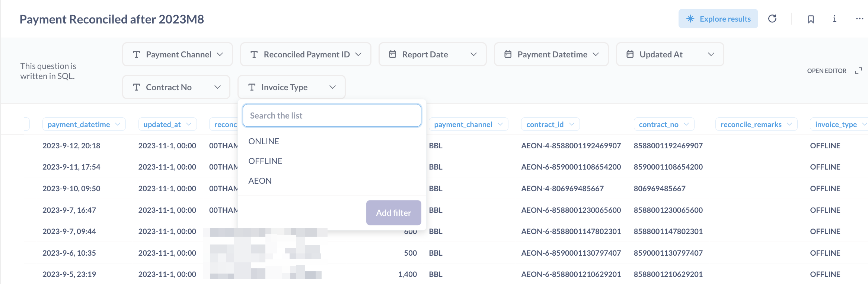This screenshot has height=284, width=868.
Task: Click the calendar icon on Report Date
Action: pyautogui.click(x=393, y=54)
